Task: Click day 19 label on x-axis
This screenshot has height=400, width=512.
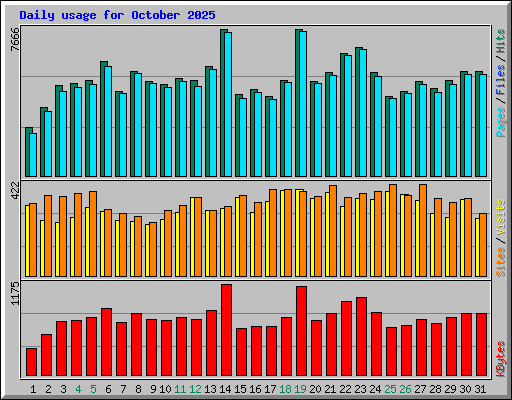Action: click(x=300, y=389)
